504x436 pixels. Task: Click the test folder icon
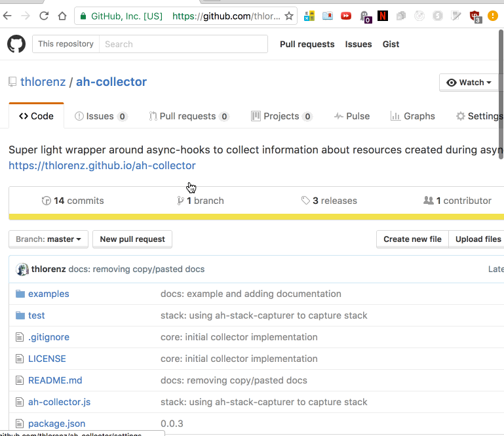click(20, 315)
